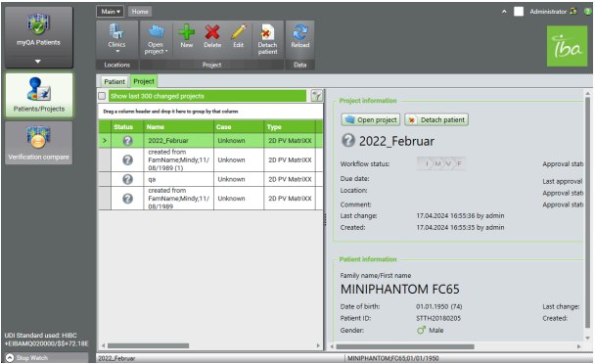Select project named FamName;Mindy;11/08/1989 (1)
The image size is (595, 364).
pos(178,159)
